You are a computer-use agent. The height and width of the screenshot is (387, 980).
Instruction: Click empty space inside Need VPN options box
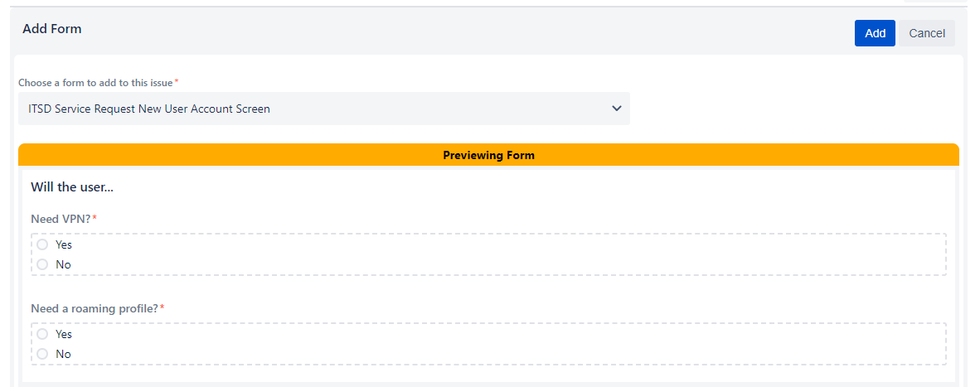click(497, 254)
